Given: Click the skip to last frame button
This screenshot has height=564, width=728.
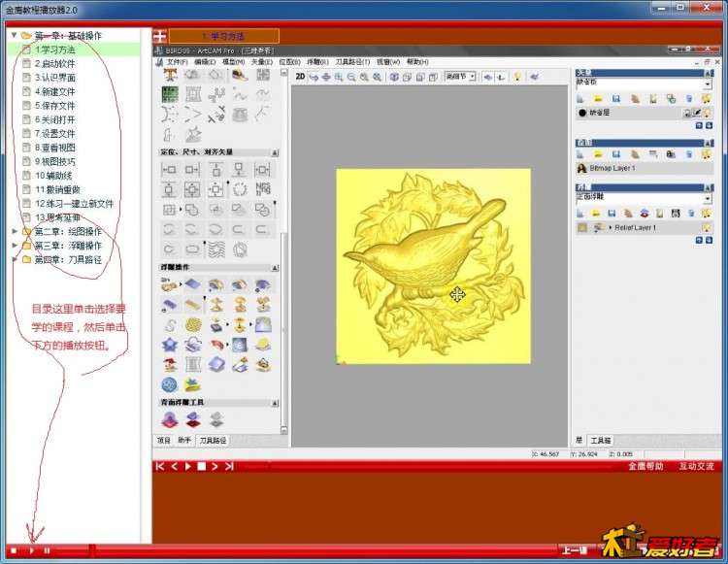Looking at the screenshot, I should pos(229,467).
